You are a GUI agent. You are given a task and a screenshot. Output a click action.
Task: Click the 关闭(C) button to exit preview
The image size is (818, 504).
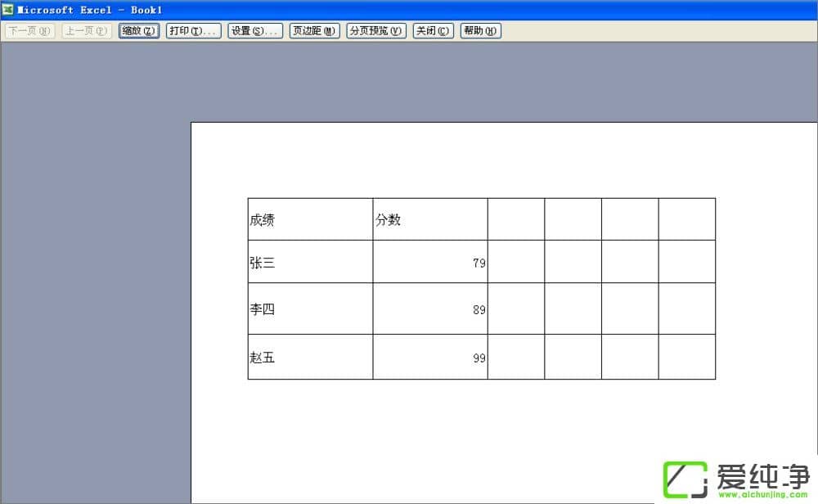[x=433, y=30]
